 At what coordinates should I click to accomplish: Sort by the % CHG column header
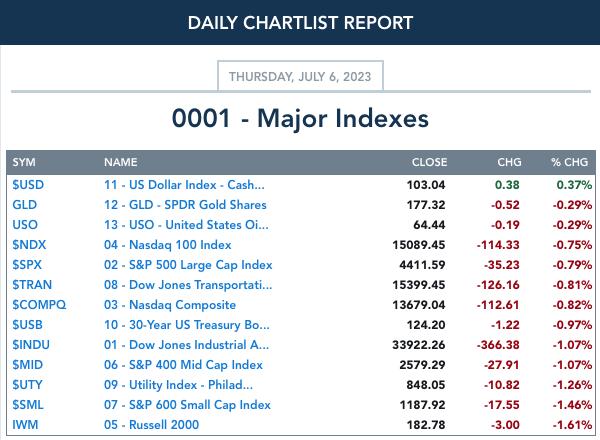point(569,162)
